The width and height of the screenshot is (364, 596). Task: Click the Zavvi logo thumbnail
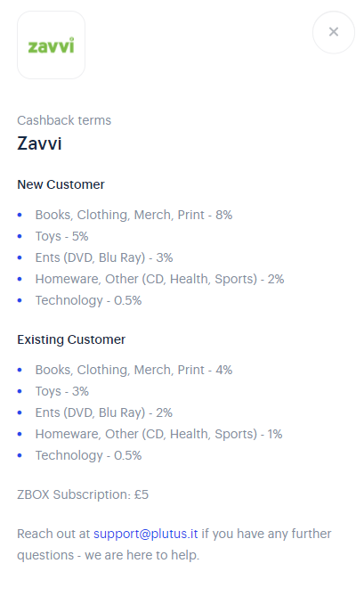[52, 45]
